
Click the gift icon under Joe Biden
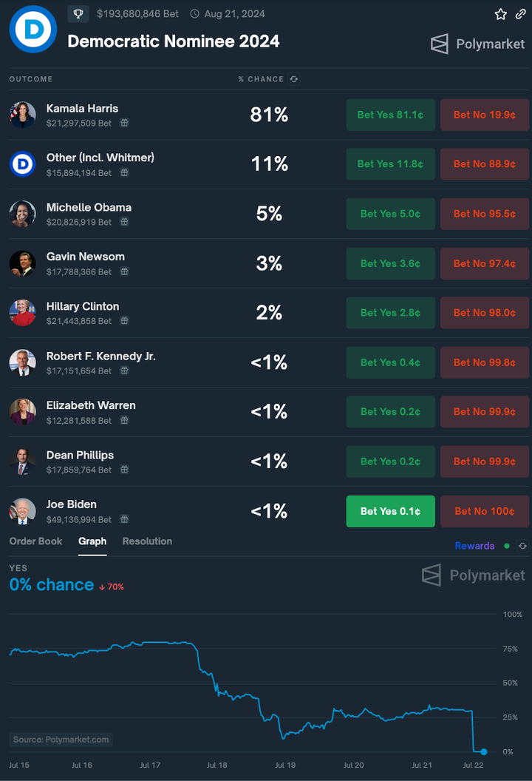pyautogui.click(x=124, y=519)
